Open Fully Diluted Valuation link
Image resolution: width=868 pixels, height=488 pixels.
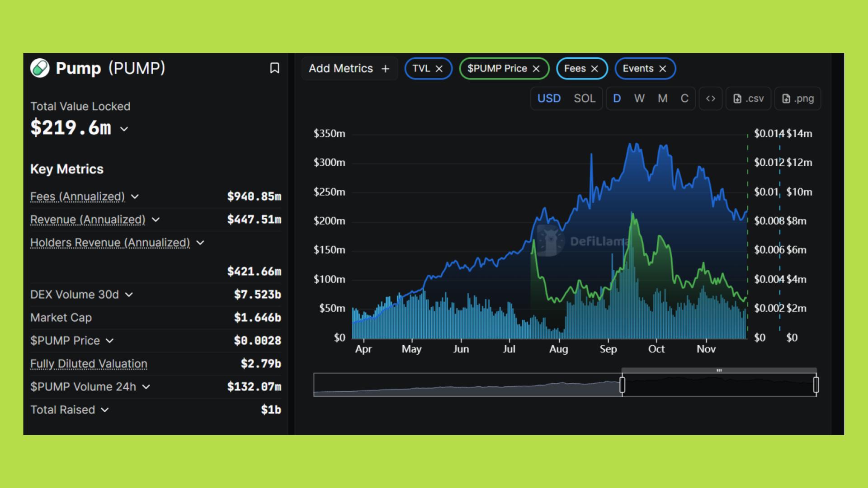pos(89,364)
